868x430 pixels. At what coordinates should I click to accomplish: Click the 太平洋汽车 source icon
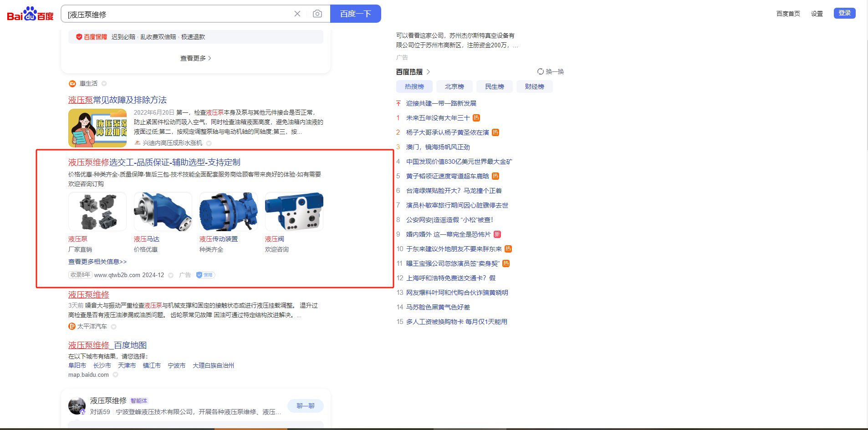(72, 326)
